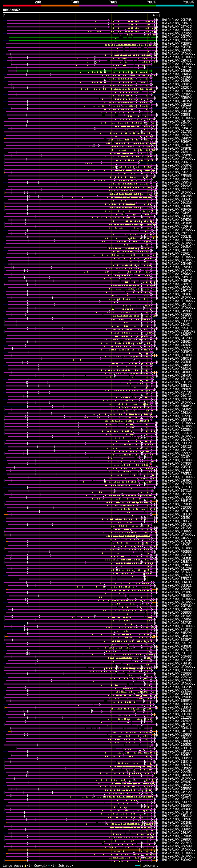Open hit UniRef100_Q9SKP9
Screen dimensions: 197x868
(177, 40)
